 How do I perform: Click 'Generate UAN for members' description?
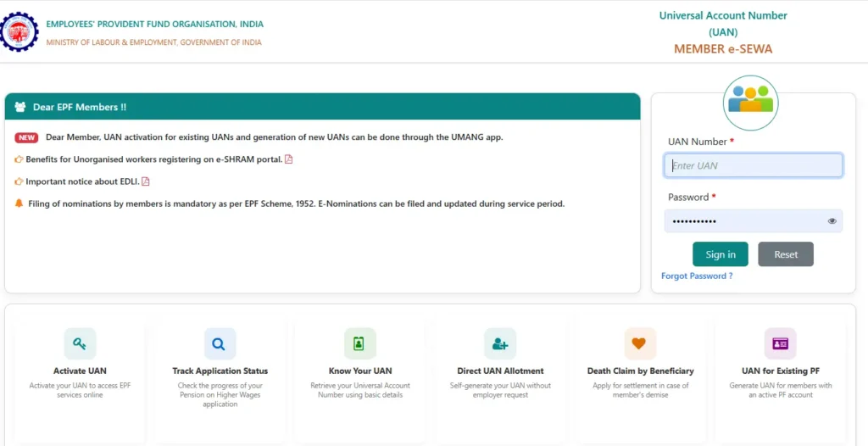point(781,390)
